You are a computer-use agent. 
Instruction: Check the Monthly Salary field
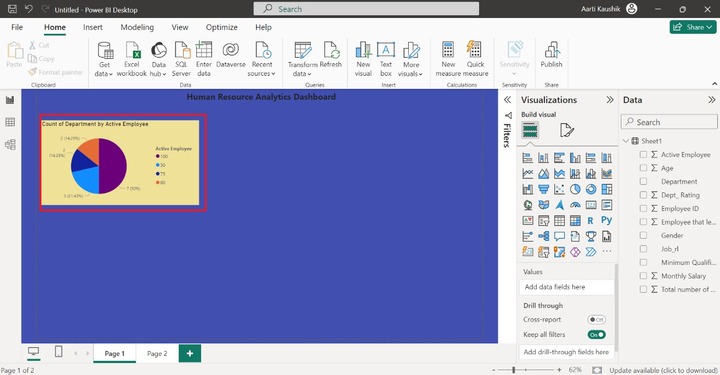pos(643,276)
